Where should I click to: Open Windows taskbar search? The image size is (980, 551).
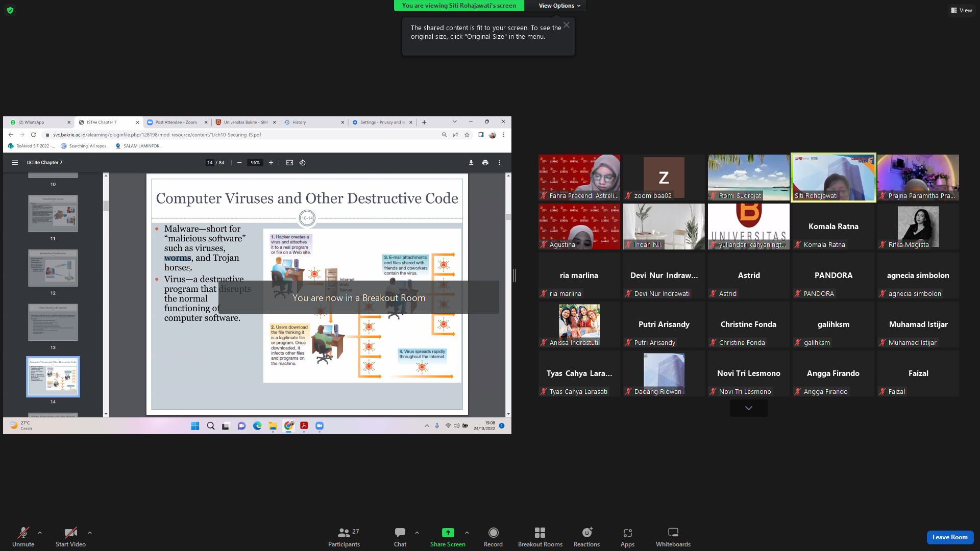coord(211,426)
